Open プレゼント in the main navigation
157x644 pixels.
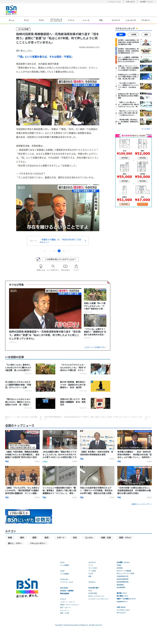point(146,20)
